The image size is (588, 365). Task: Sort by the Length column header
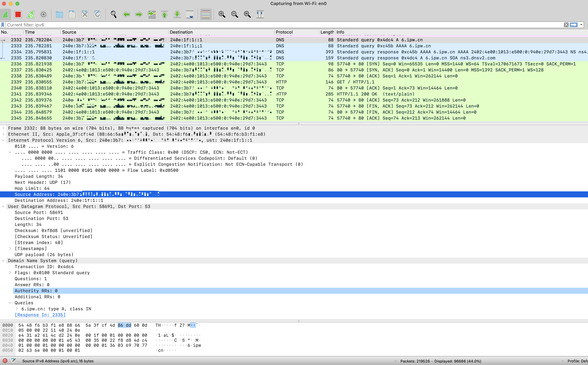tap(327, 32)
